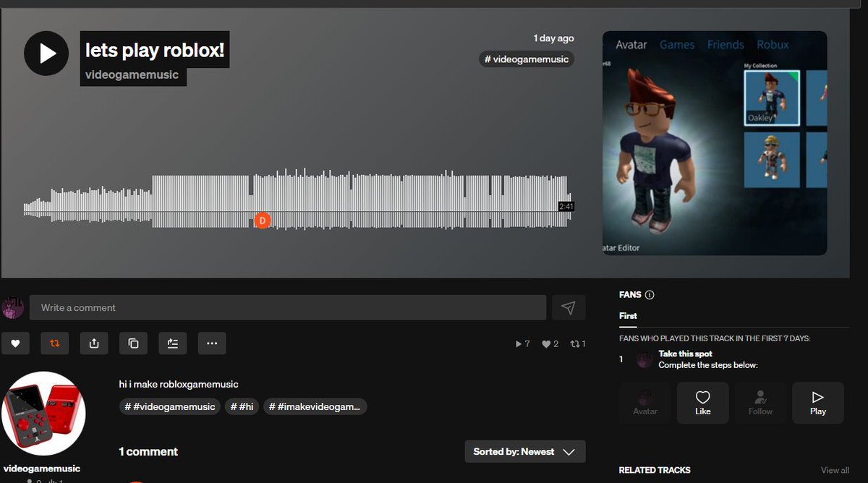The image size is (868, 483).
Task: Click the ##hi description tag
Action: (242, 407)
